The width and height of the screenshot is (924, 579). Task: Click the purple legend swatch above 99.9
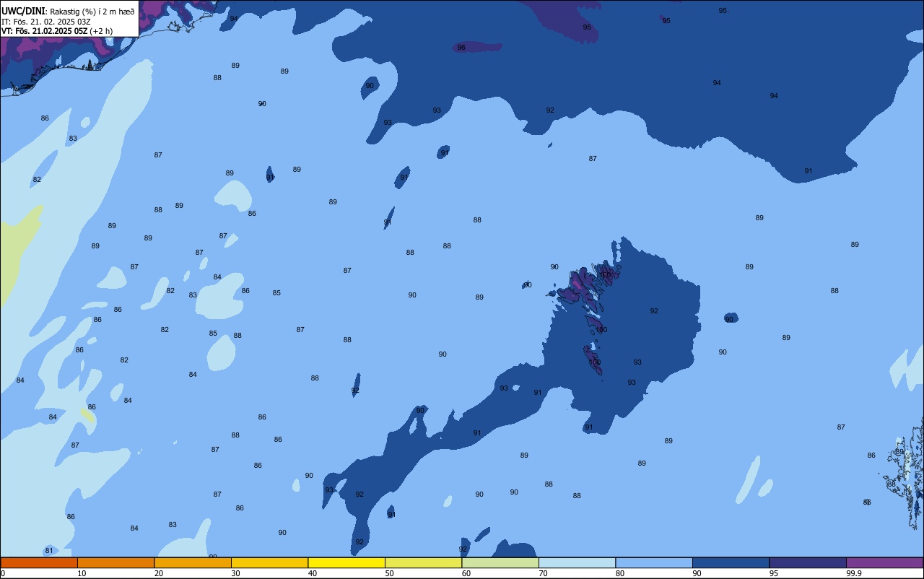pyautogui.click(x=884, y=562)
